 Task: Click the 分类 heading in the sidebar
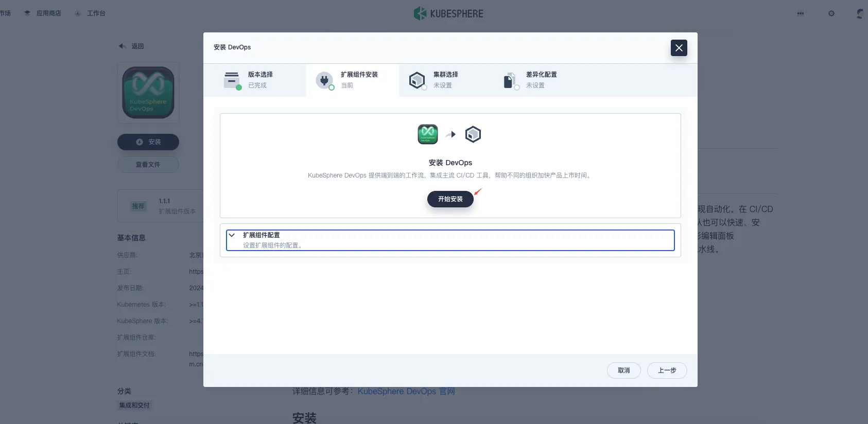[124, 392]
